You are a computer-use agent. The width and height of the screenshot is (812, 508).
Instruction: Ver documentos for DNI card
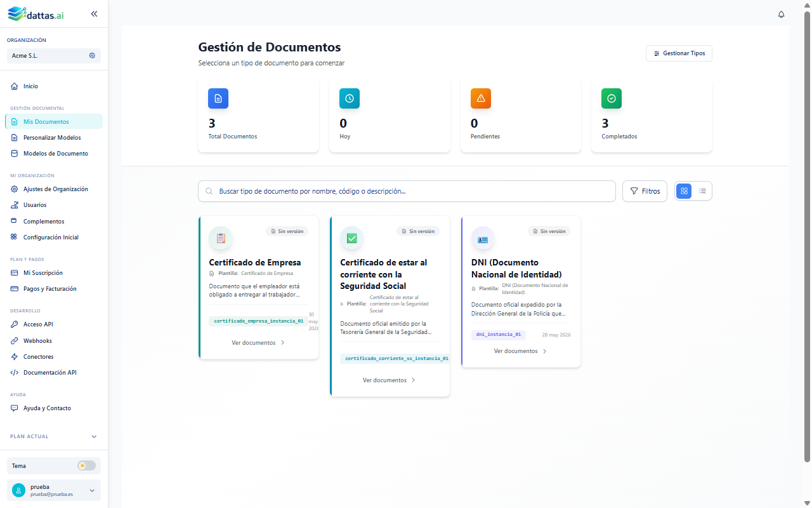[x=521, y=351]
